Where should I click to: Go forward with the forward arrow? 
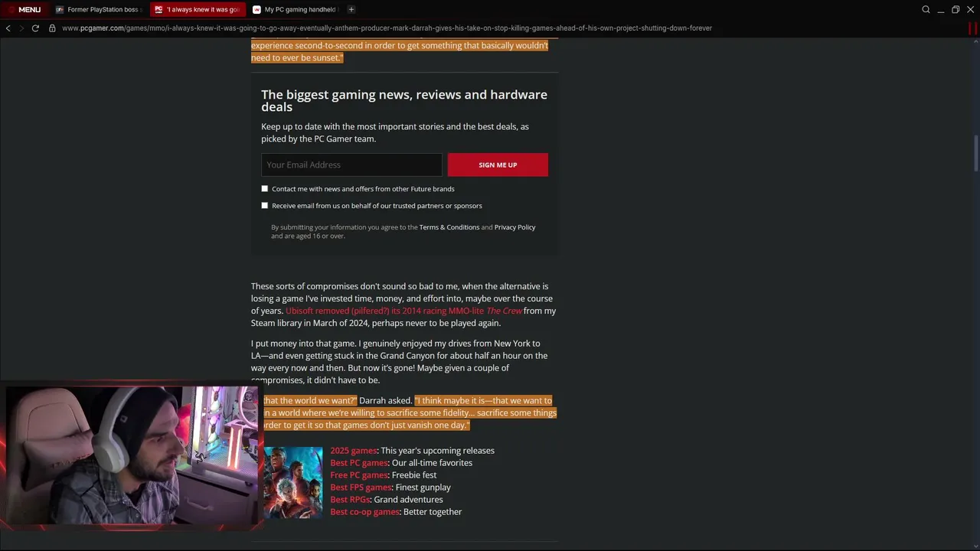21,28
